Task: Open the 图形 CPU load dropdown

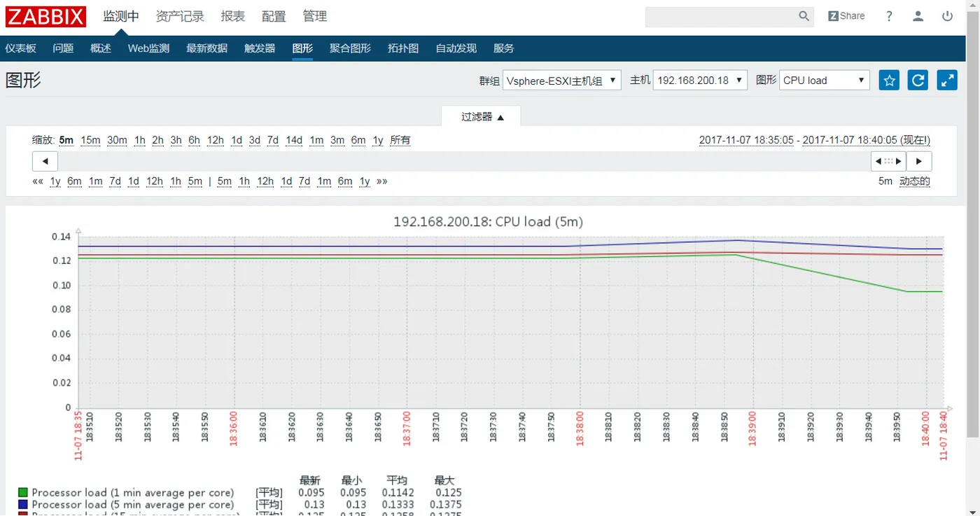Action: point(825,81)
